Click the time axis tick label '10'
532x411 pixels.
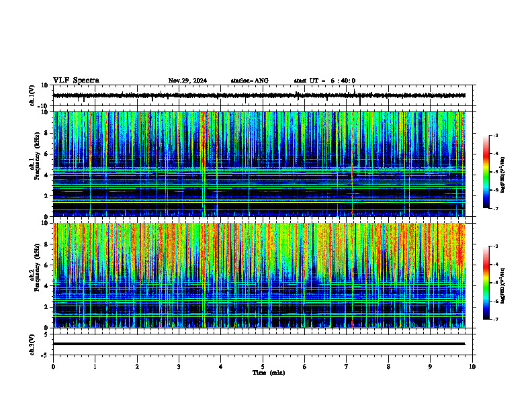point(472,367)
